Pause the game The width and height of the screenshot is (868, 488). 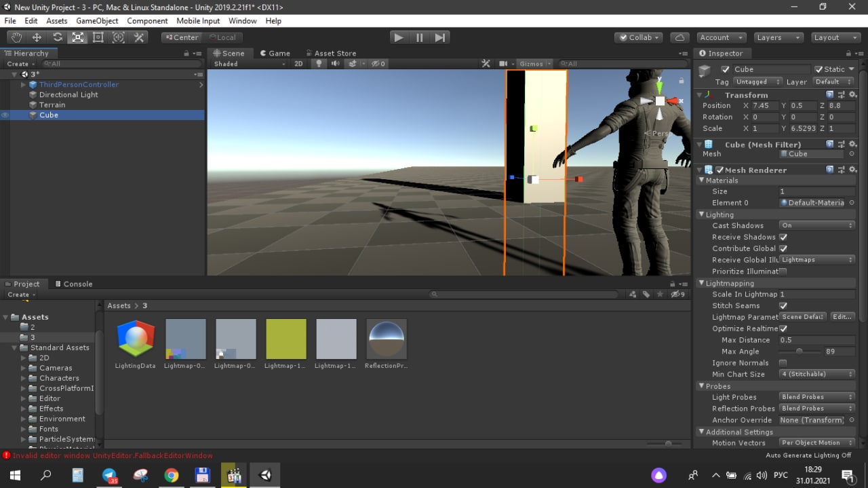pos(420,37)
